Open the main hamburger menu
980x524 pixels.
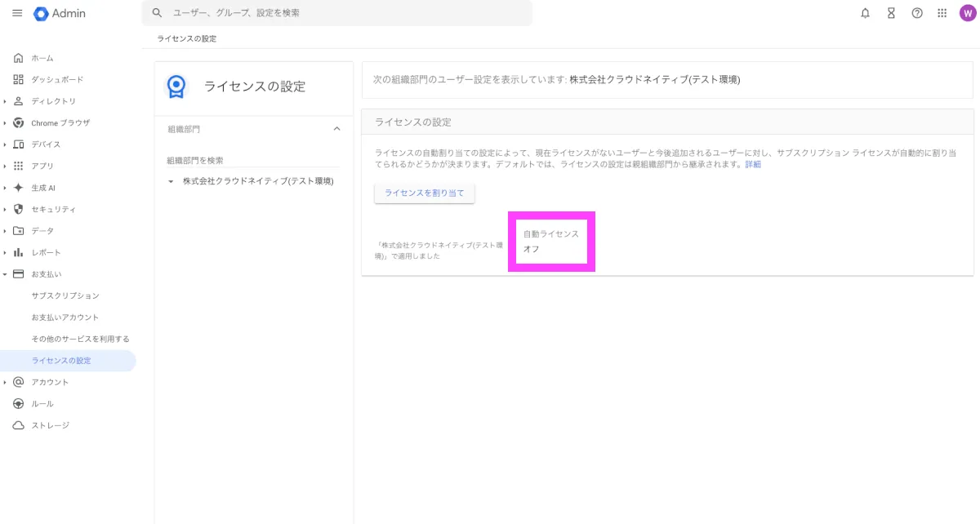tap(17, 13)
